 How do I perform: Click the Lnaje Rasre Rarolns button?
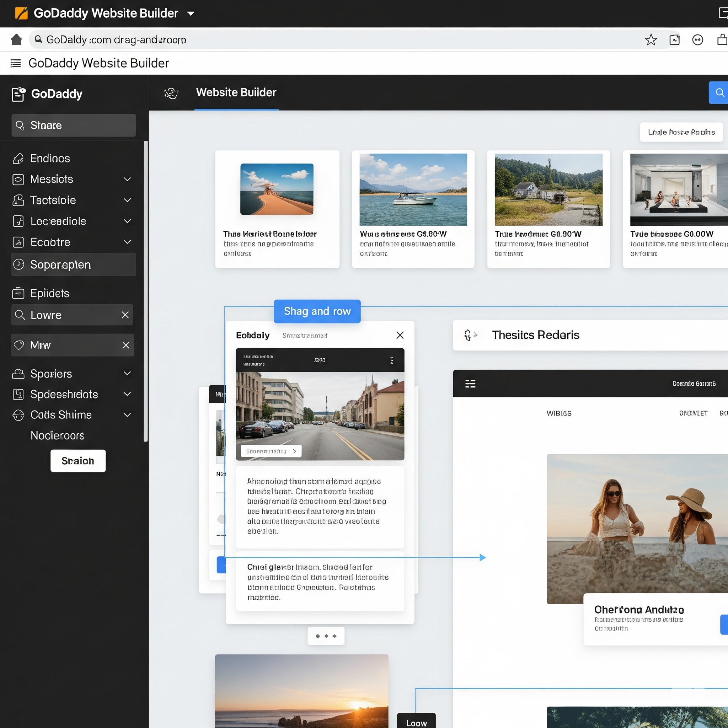click(681, 132)
